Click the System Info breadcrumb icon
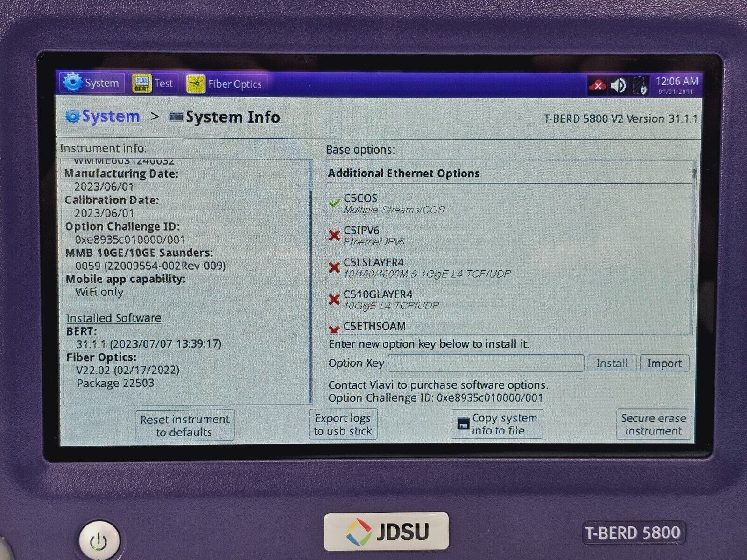Screen dimensions: 747x560 click(176, 117)
